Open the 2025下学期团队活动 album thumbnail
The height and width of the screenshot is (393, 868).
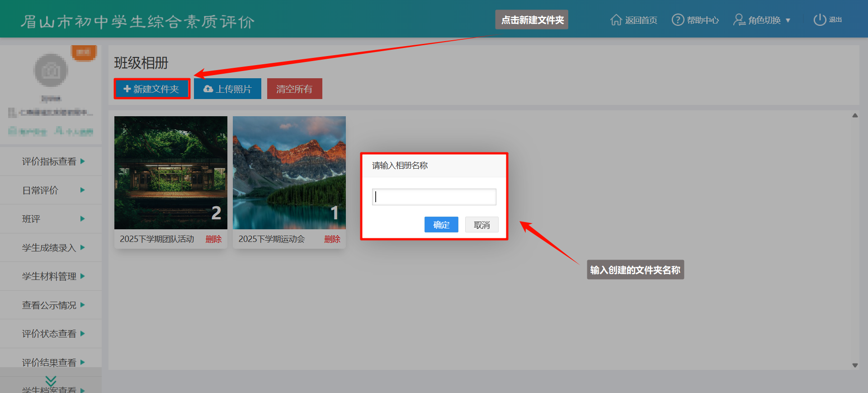coord(171,173)
